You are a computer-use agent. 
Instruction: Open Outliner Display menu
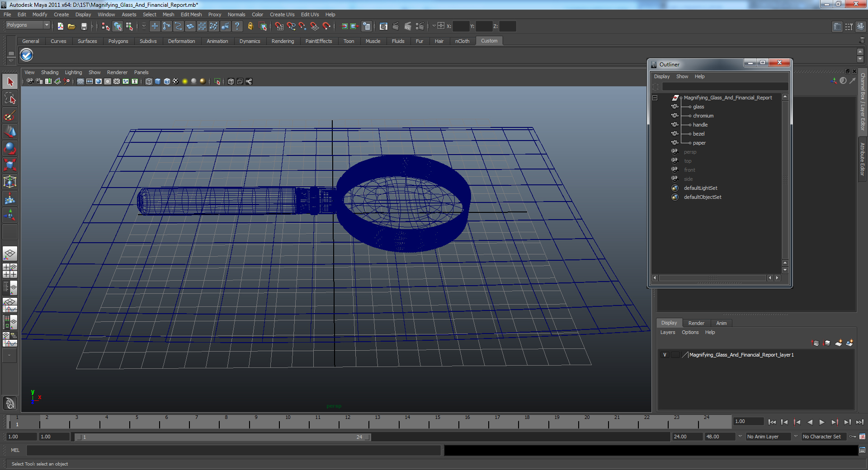pos(662,76)
